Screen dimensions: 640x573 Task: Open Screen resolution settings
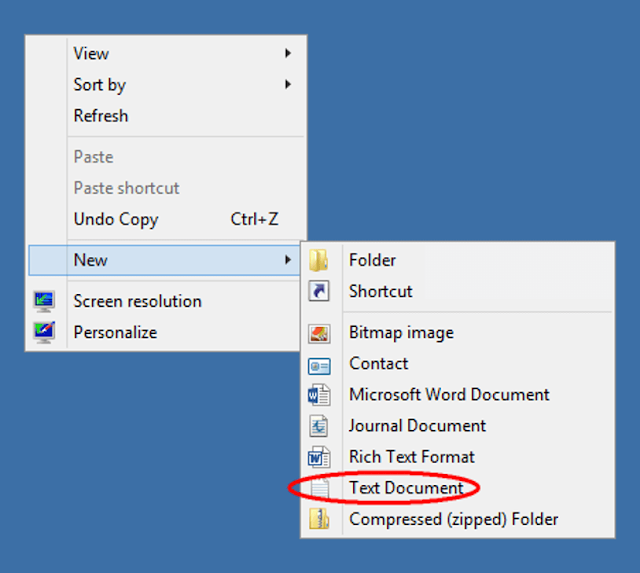[x=164, y=302]
